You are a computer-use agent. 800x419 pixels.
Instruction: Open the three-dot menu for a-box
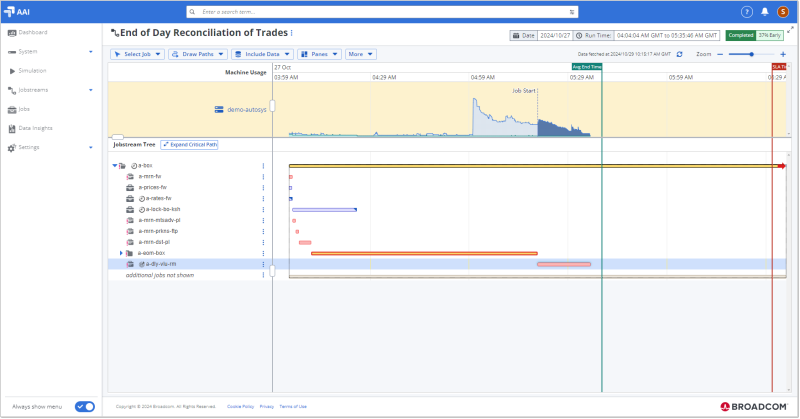point(263,166)
